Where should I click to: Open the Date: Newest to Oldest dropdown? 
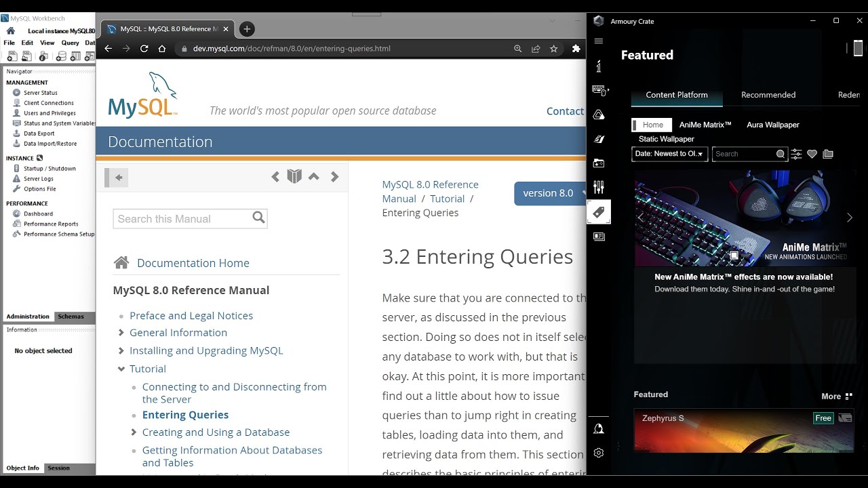[x=669, y=154]
